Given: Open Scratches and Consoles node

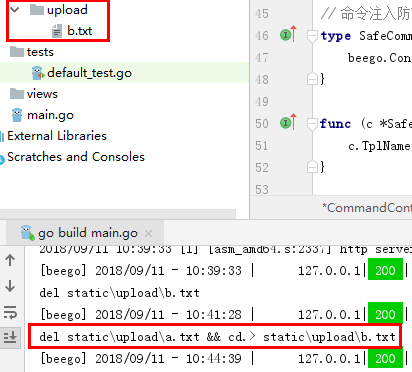Looking at the screenshot, I should tap(76, 157).
